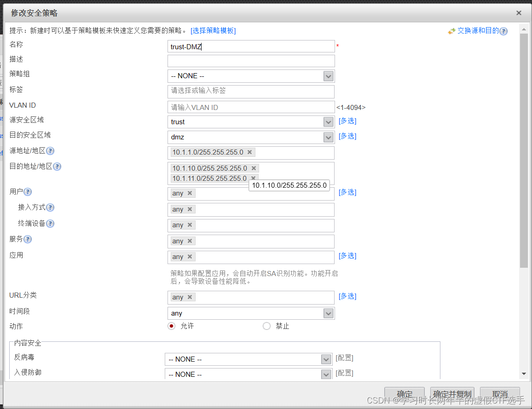Open help icon next to 接入方式
Viewport: 532px width, 409px height.
(50, 207)
